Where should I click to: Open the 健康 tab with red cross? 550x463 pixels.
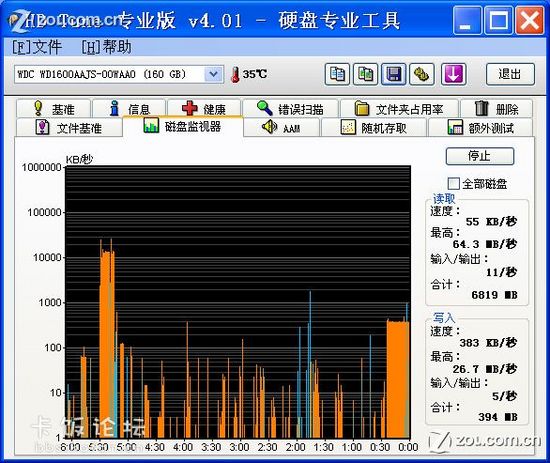coord(204,109)
